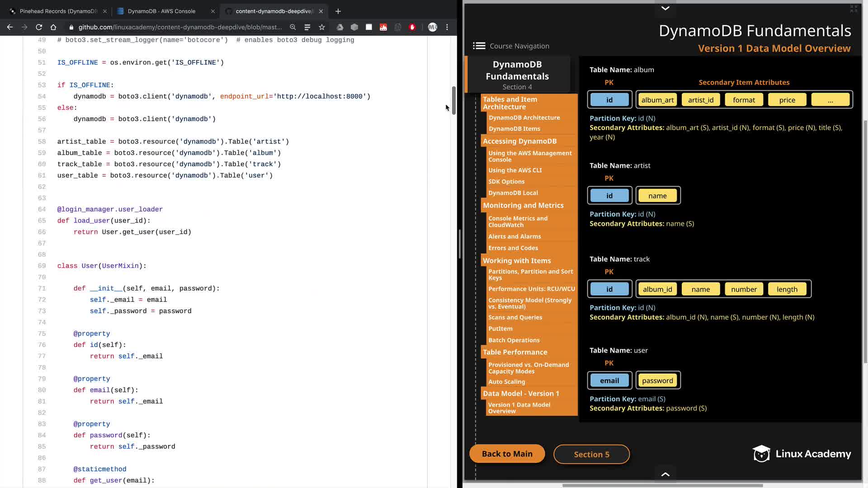Go to Section 5
This screenshot has height=488, width=868.
click(x=591, y=454)
